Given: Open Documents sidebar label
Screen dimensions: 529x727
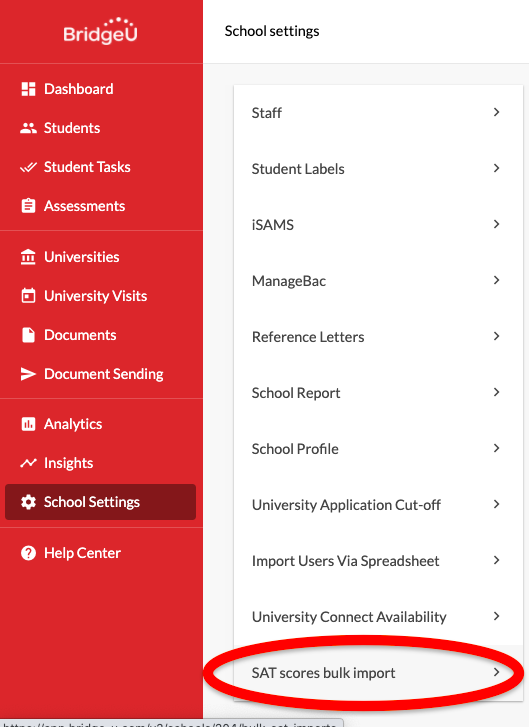Looking at the screenshot, I should (80, 335).
